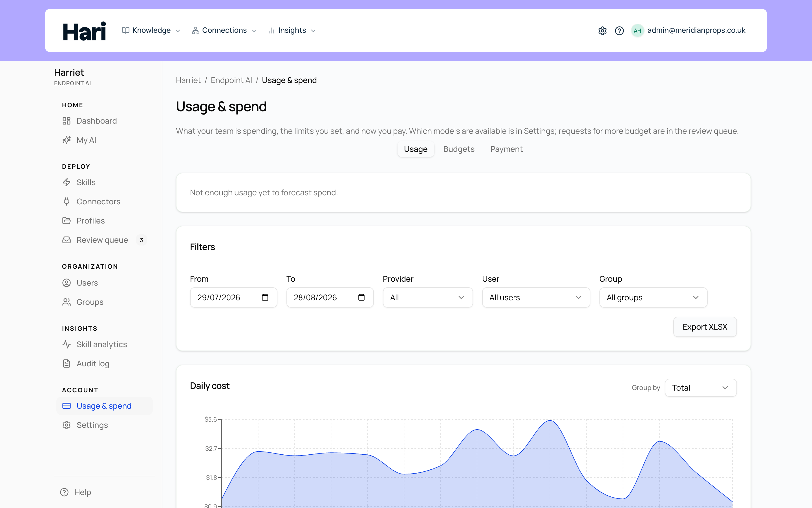This screenshot has width=812, height=508.
Task: Click the Users person icon
Action: tap(67, 283)
